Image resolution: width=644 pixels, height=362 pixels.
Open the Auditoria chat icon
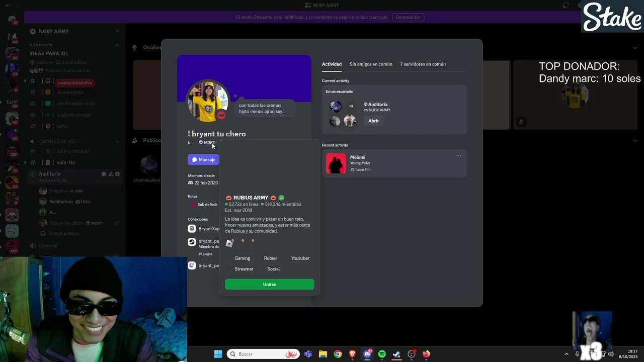click(x=104, y=174)
